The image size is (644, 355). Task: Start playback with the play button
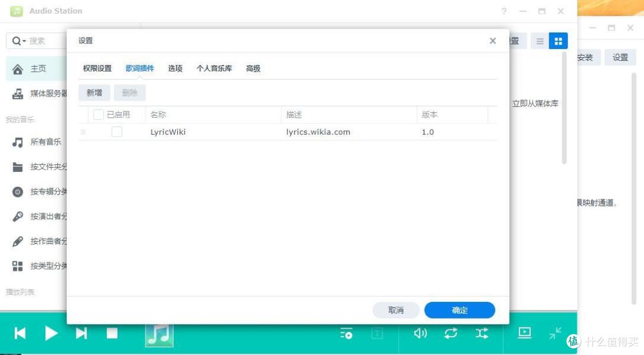[x=51, y=334]
